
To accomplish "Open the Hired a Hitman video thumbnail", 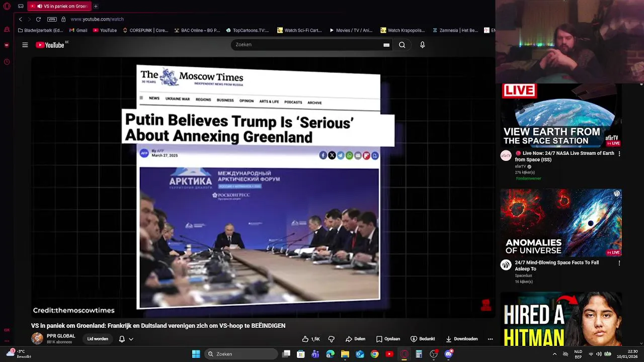I will pyautogui.click(x=561, y=320).
